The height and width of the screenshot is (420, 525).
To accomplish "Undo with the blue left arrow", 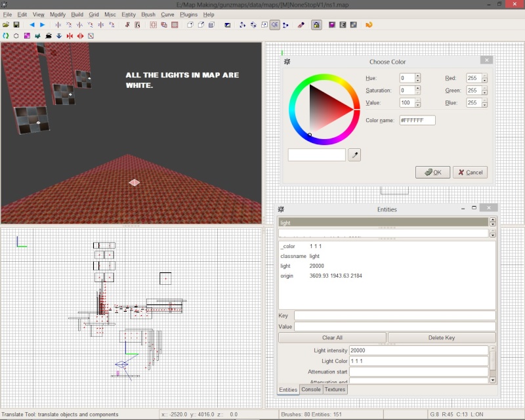I will coord(31,25).
